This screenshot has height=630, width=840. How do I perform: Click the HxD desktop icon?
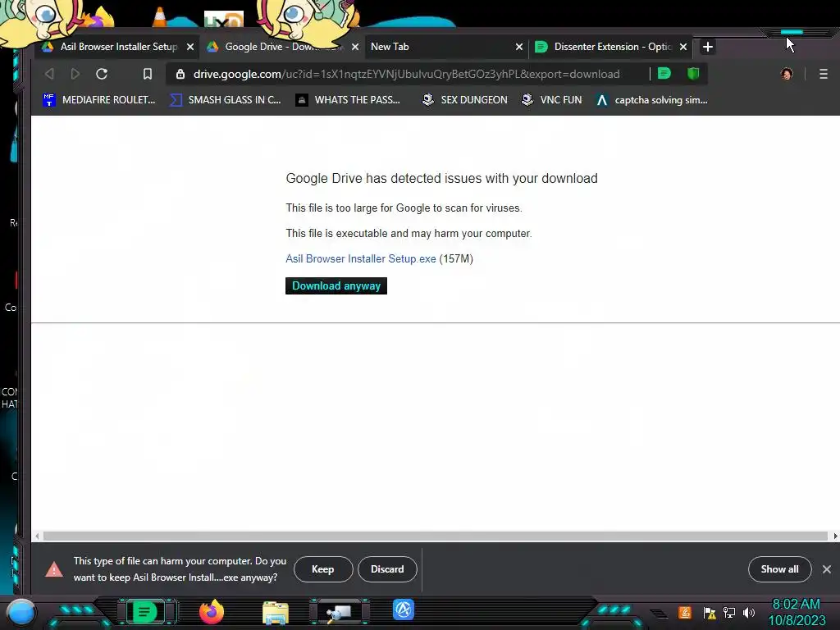(x=224, y=20)
